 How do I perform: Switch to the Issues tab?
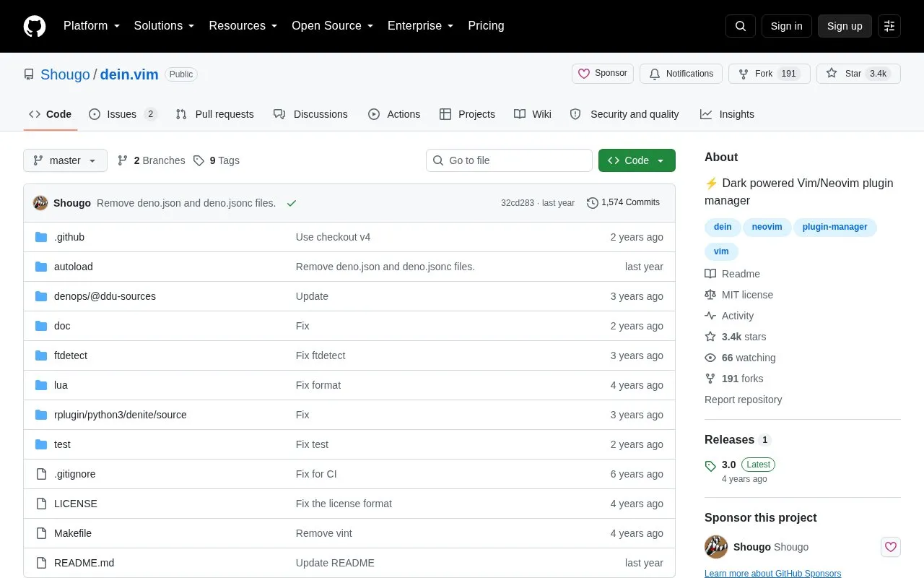click(123, 114)
